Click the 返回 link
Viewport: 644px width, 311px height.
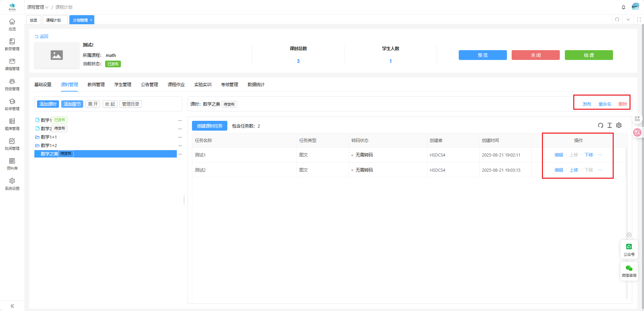(42, 36)
